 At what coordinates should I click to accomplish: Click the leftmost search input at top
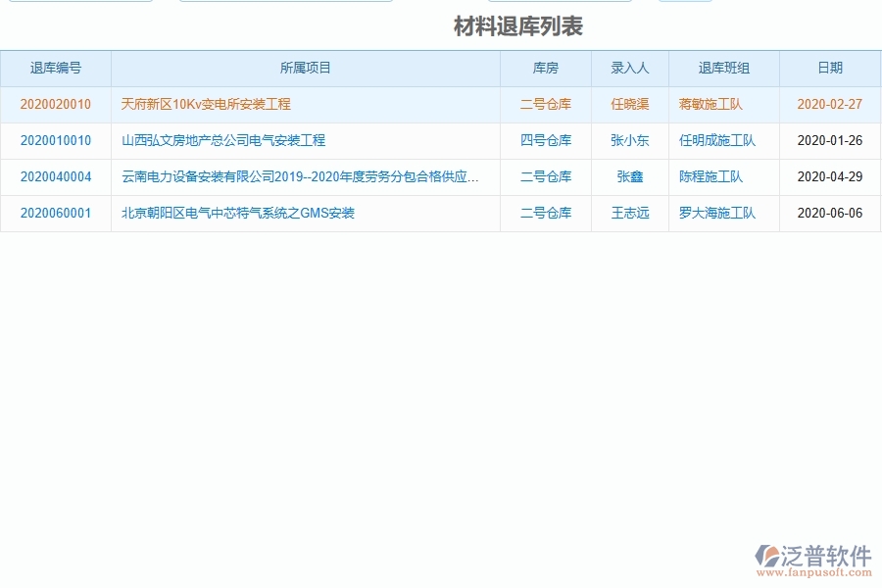pos(81,3)
